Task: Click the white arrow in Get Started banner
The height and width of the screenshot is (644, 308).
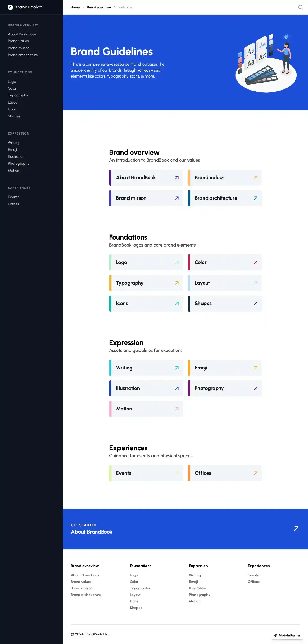Action: (296, 529)
